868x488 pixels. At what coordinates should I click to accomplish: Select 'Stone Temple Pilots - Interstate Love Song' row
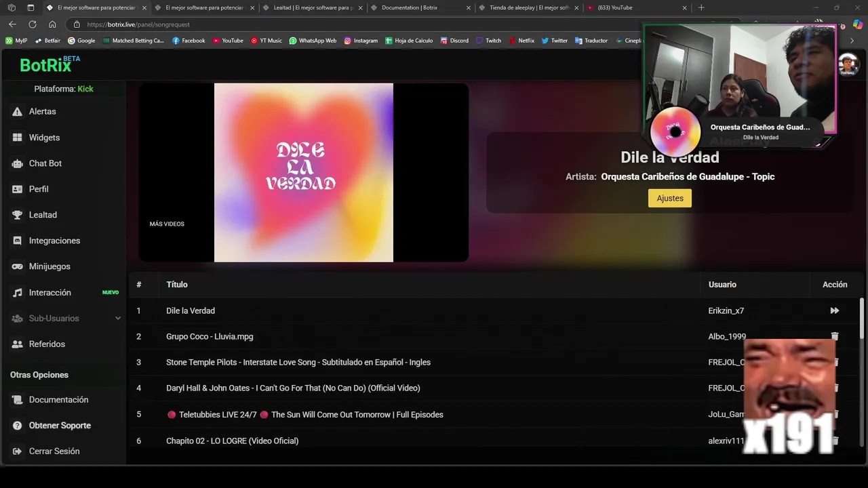pos(495,362)
